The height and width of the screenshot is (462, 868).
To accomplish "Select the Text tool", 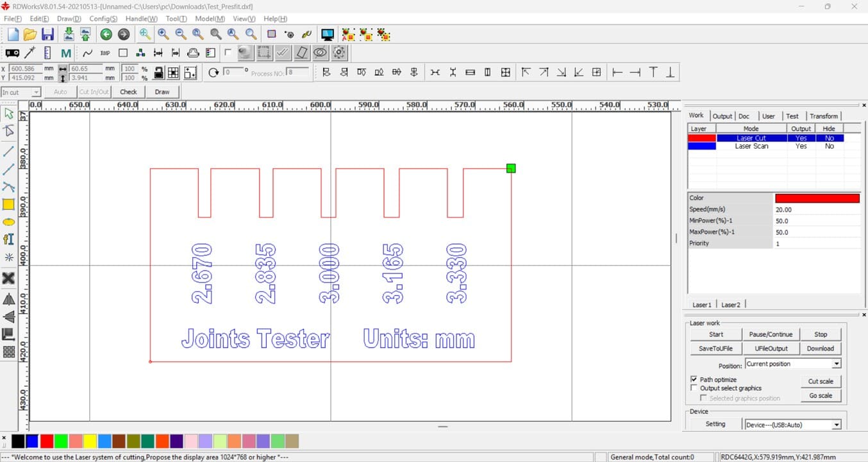I will [x=9, y=239].
